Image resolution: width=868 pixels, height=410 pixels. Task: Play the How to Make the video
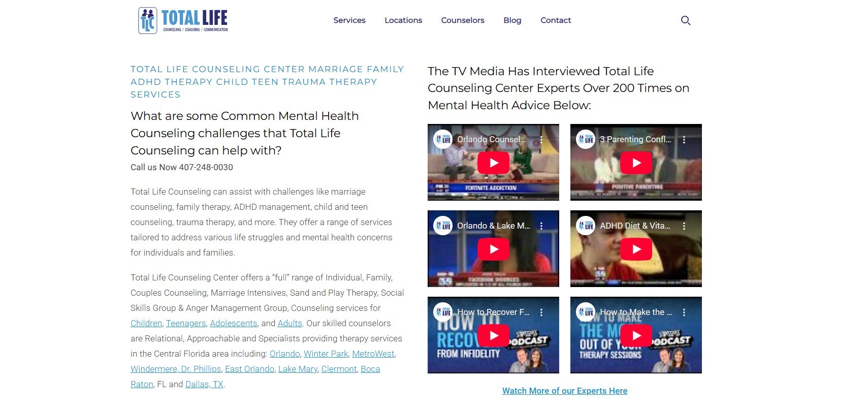coord(636,336)
